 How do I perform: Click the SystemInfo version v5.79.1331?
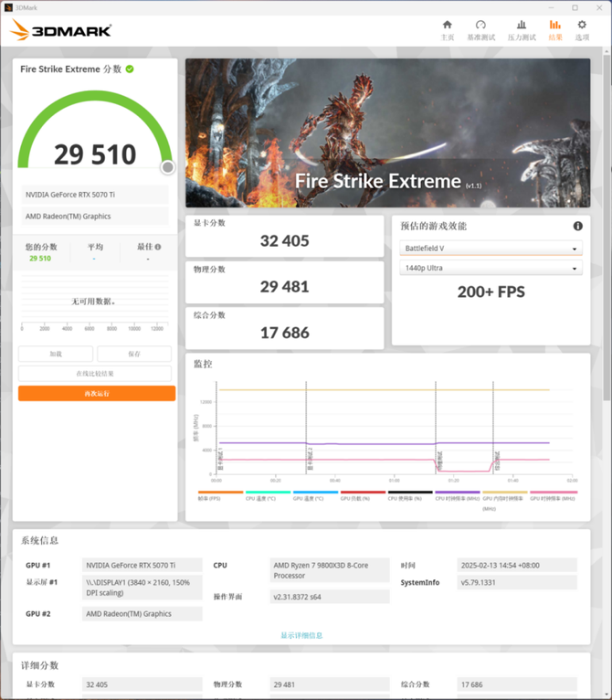coord(517,582)
